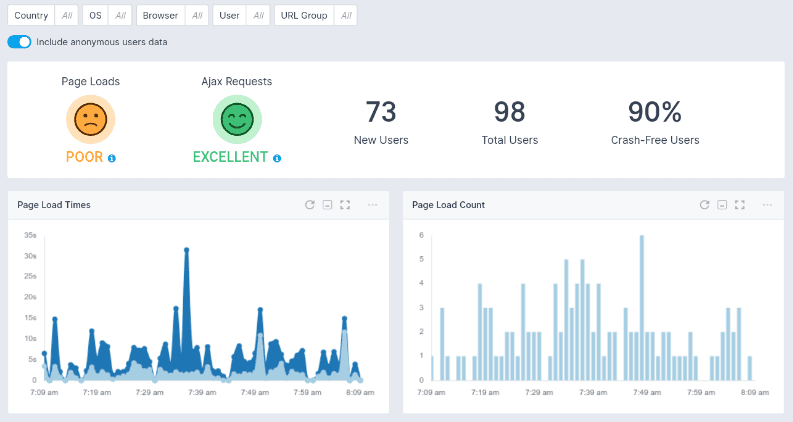The width and height of the screenshot is (793, 422).
Task: Refresh the Page Load Times chart
Action: click(310, 205)
